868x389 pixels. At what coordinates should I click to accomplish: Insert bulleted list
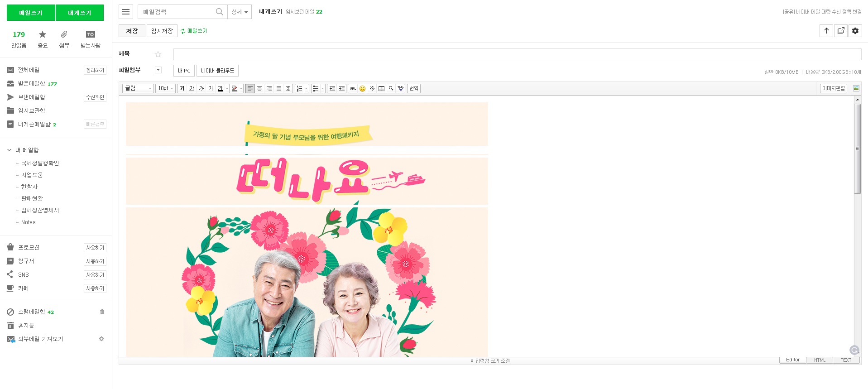[316, 88]
